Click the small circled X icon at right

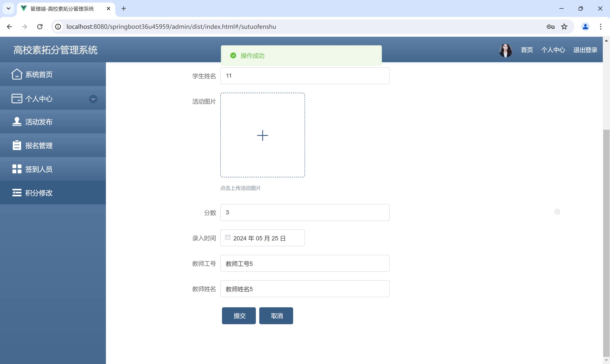[x=557, y=212]
